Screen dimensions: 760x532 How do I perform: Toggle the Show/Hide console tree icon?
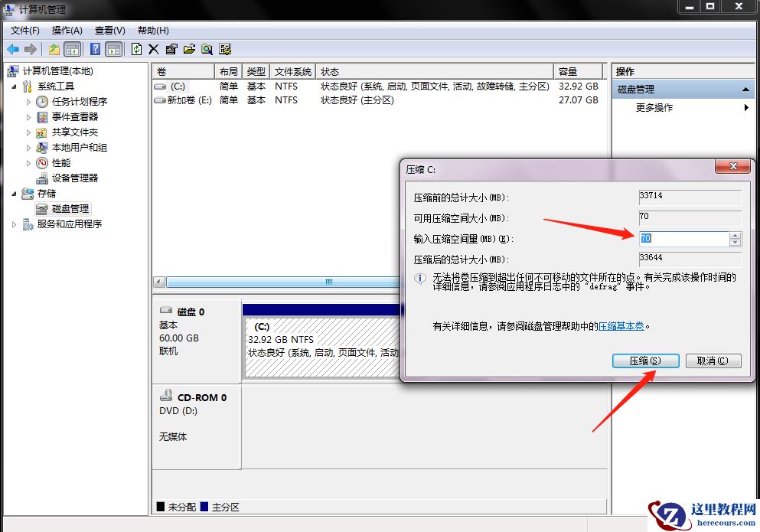tap(73, 48)
